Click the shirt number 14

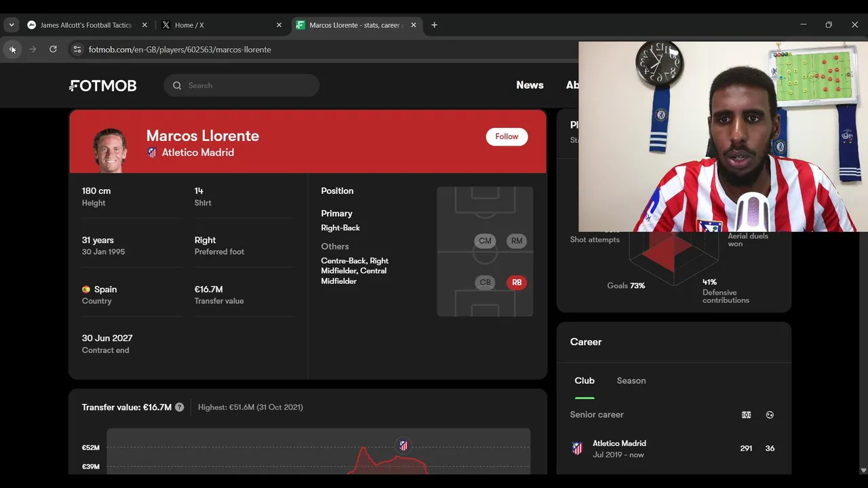[x=199, y=191]
